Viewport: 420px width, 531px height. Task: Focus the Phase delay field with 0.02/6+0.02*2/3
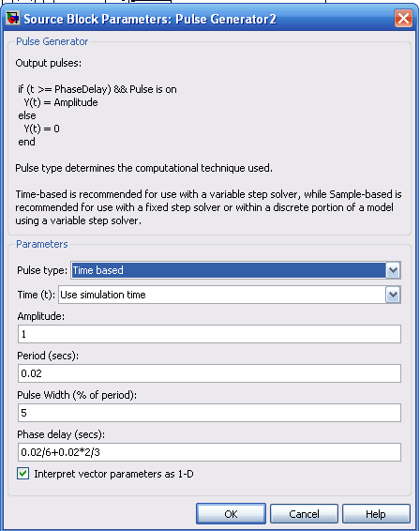click(209, 452)
